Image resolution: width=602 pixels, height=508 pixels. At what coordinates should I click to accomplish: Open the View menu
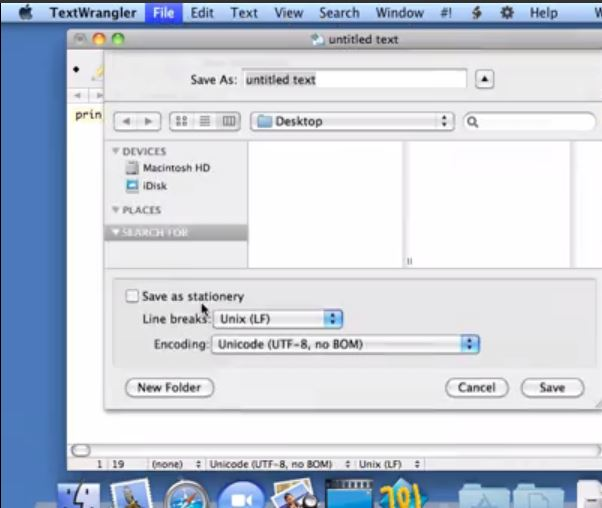click(x=289, y=13)
